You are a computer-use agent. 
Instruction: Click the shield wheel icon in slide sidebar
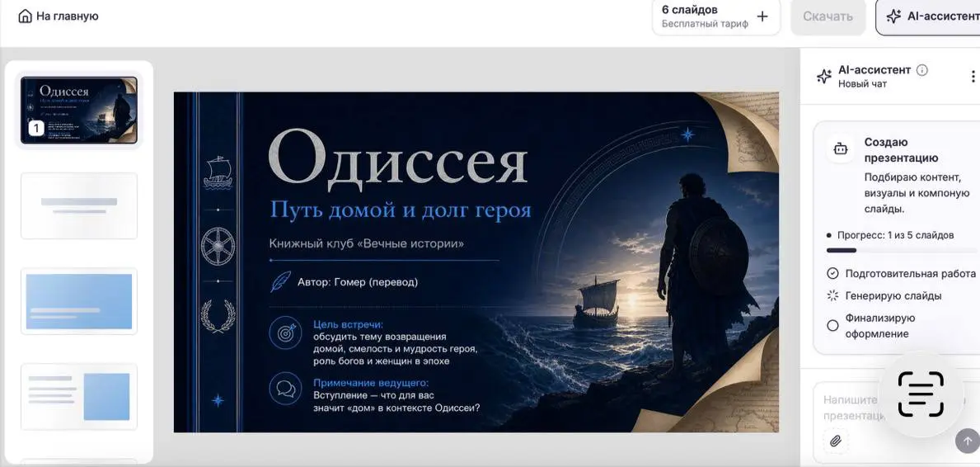pyautogui.click(x=218, y=246)
